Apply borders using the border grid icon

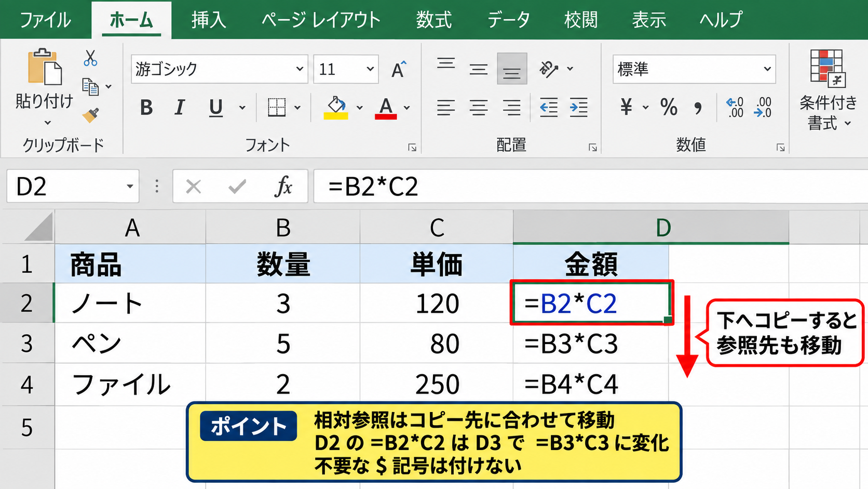coord(277,108)
